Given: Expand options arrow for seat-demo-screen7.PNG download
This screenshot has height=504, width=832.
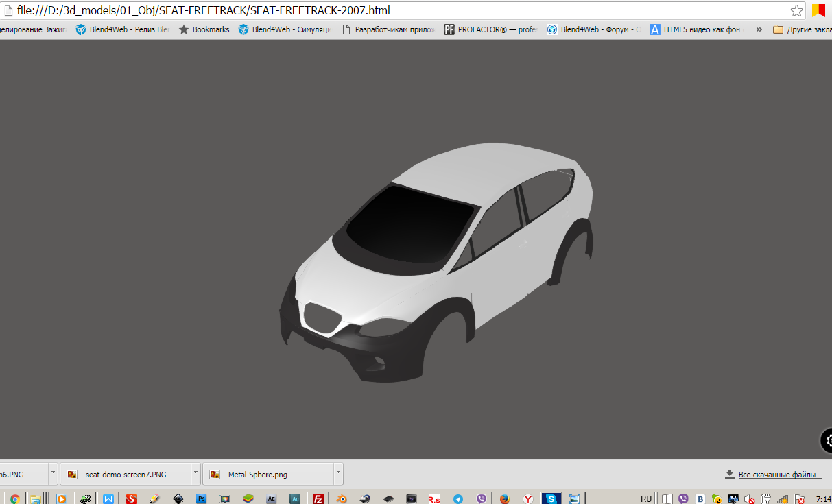Looking at the screenshot, I should pos(195,474).
